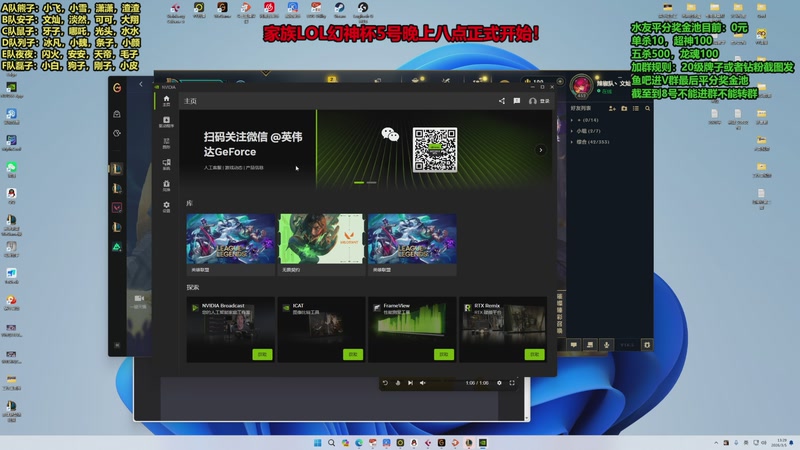
Task: Click plus button beside currency in League client
Action: [560, 82]
